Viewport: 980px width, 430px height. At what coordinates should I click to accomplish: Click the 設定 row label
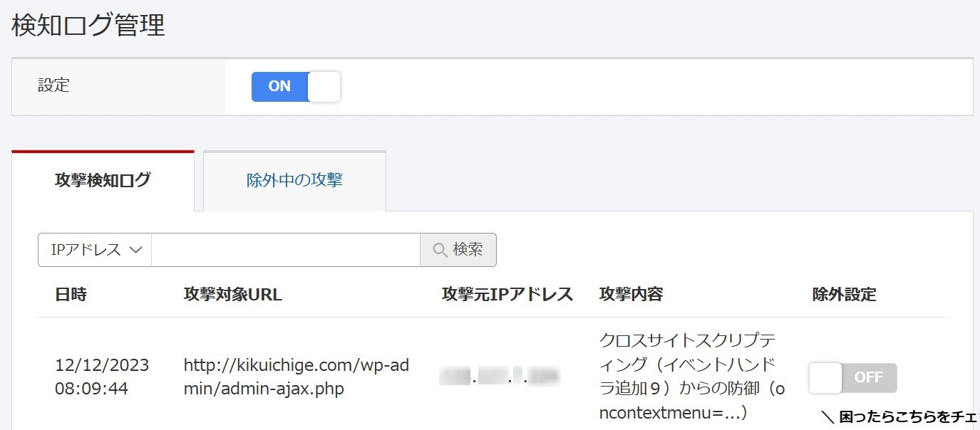tap(54, 86)
